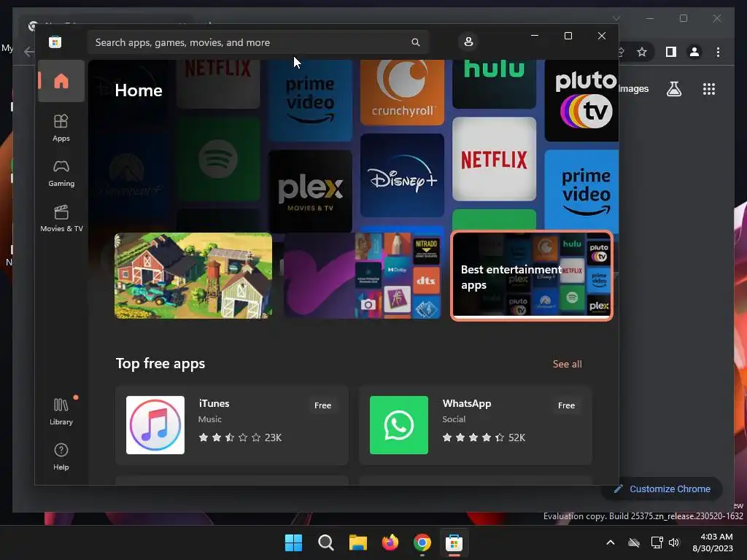Click the WhatsApp title text

[466, 403]
